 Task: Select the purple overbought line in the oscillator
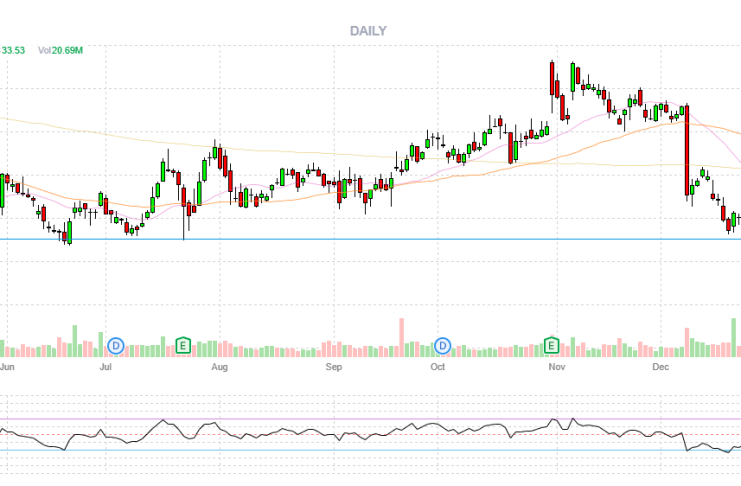point(300,419)
